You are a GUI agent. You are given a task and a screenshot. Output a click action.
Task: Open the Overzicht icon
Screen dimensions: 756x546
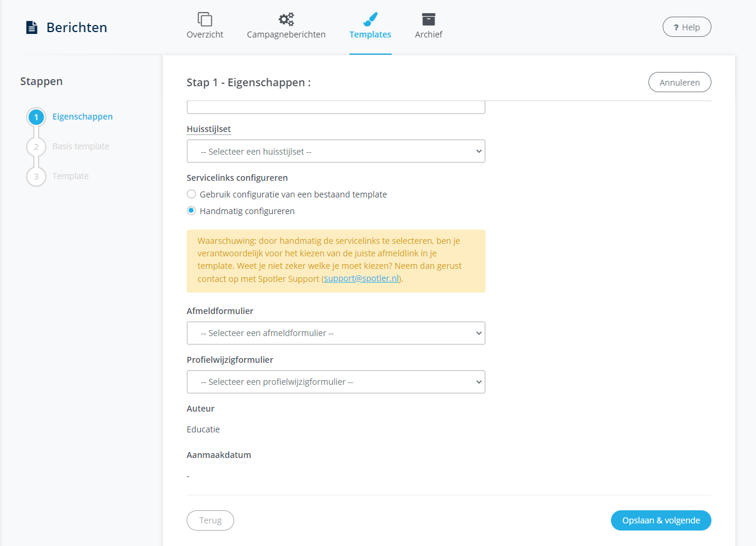coord(204,19)
